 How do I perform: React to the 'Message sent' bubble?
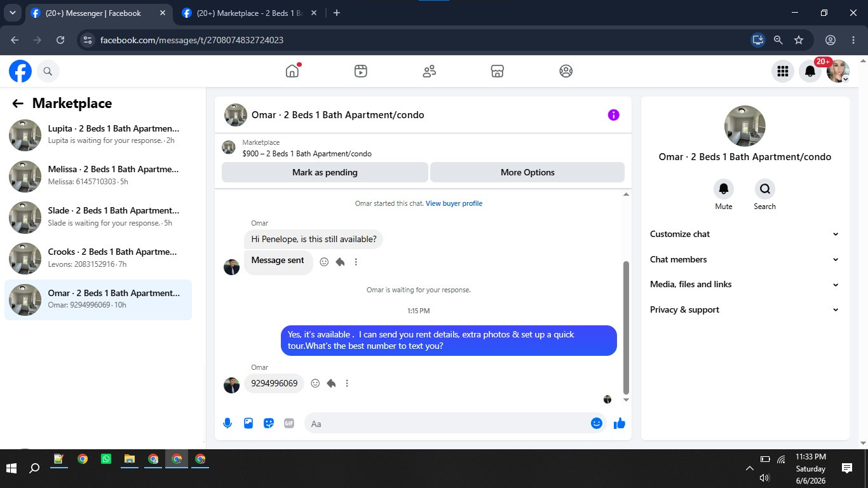coord(324,262)
